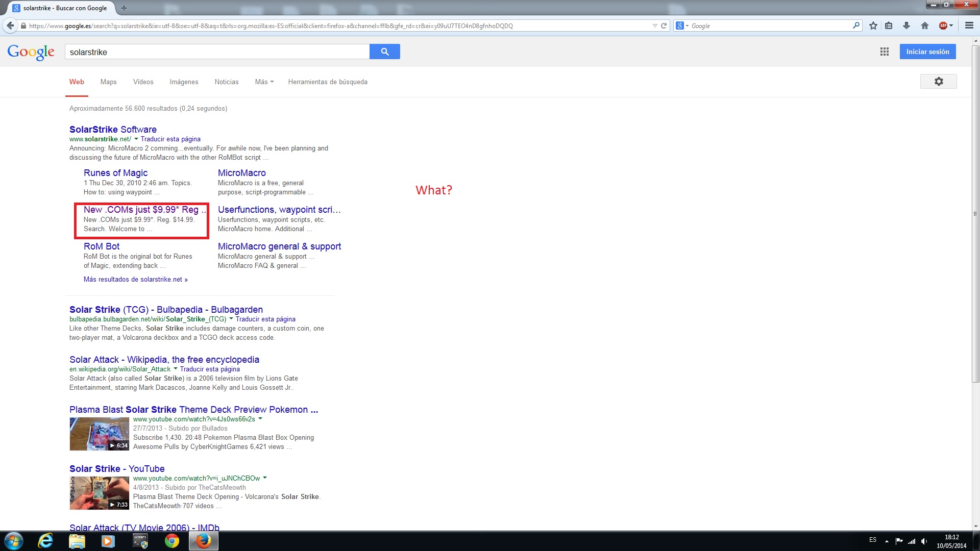This screenshot has width=980, height=551.
Task: Click the bookmark star icon
Action: point(873,26)
